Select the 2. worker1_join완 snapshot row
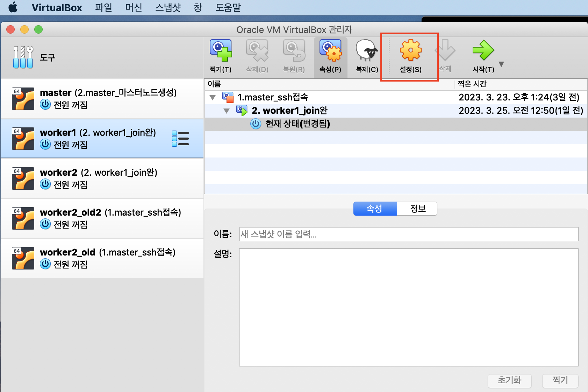The width and height of the screenshot is (588, 392). (396, 111)
